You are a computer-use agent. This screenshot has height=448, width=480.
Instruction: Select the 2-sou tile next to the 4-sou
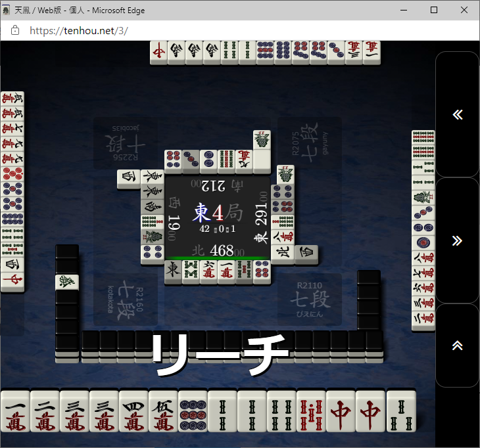pos(252,411)
